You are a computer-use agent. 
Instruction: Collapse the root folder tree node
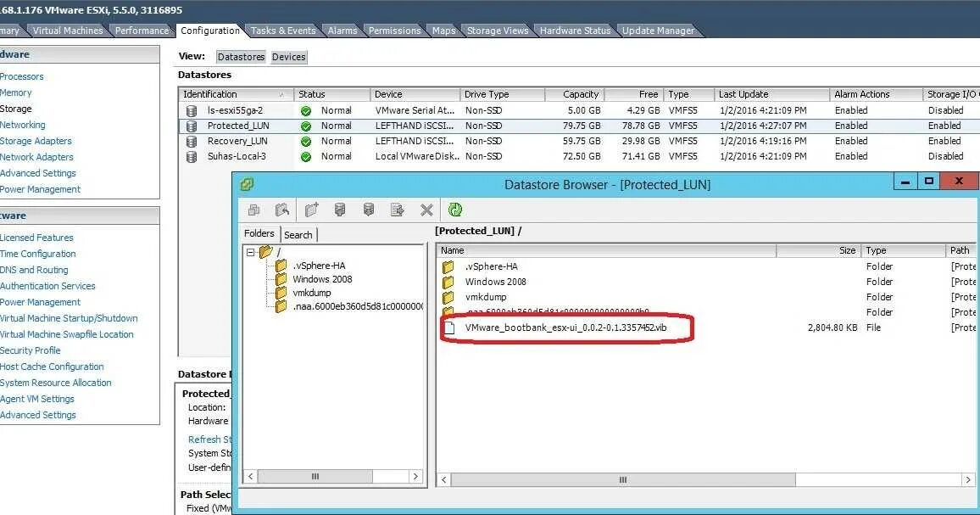pyautogui.click(x=251, y=252)
